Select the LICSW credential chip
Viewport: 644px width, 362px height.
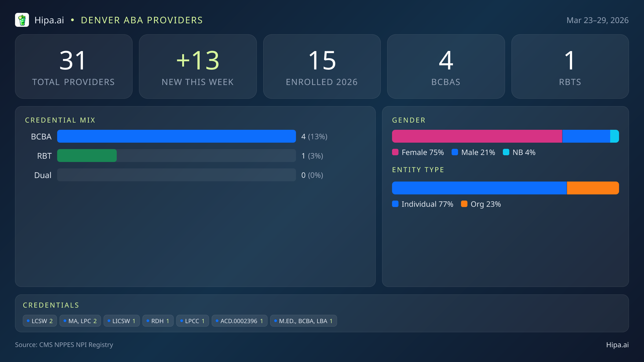click(x=122, y=321)
